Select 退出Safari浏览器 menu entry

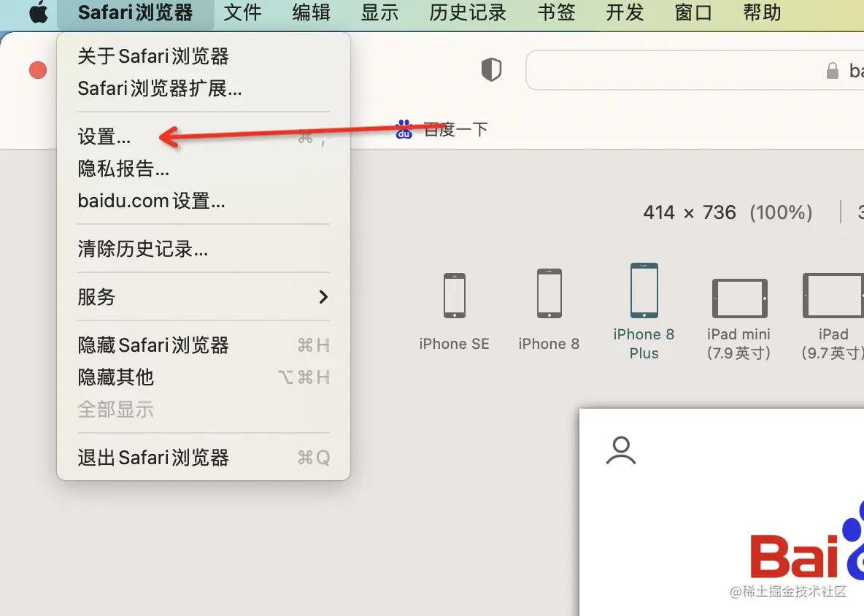(x=204, y=458)
